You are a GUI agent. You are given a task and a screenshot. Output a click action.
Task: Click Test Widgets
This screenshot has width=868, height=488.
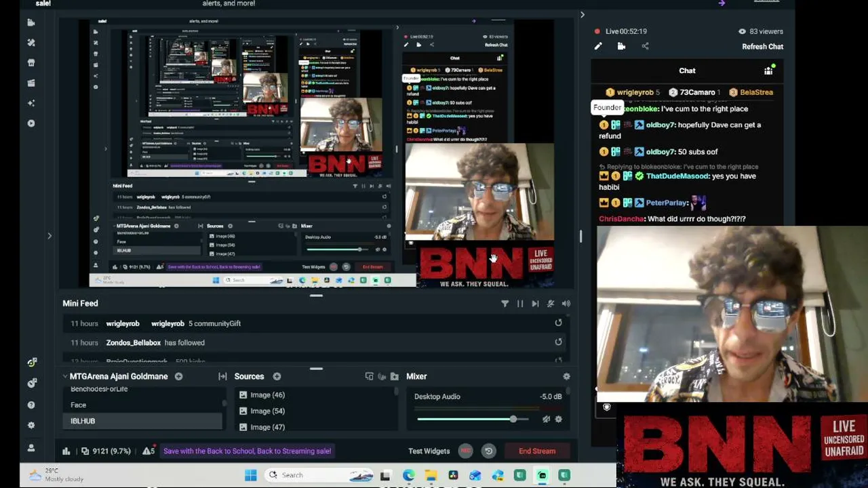tap(429, 451)
